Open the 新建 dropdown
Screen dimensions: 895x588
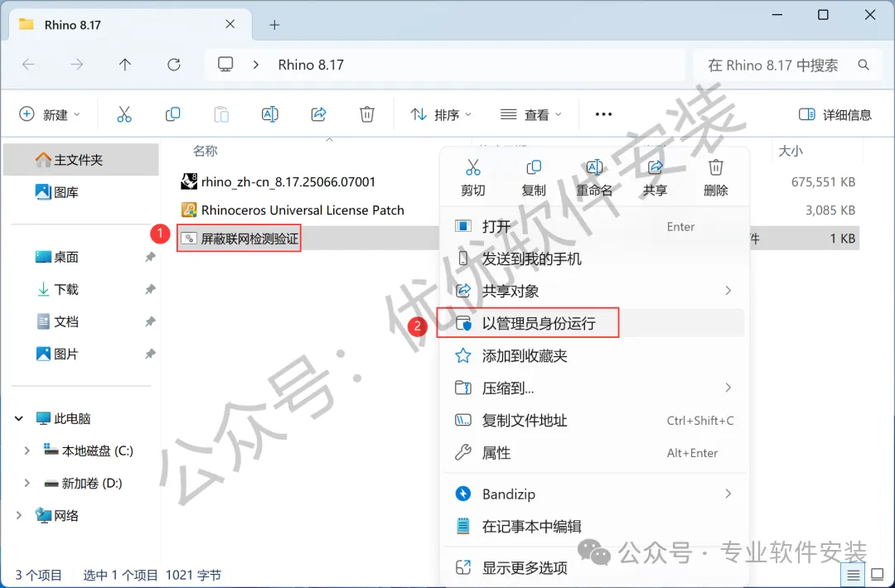click(x=50, y=114)
